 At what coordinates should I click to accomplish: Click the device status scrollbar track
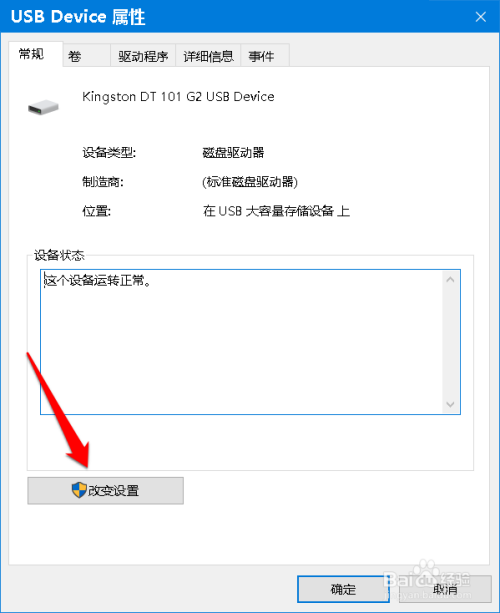450,342
